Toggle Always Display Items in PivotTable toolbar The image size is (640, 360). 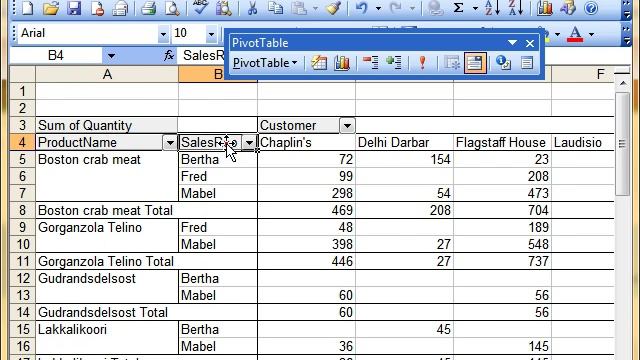474,63
